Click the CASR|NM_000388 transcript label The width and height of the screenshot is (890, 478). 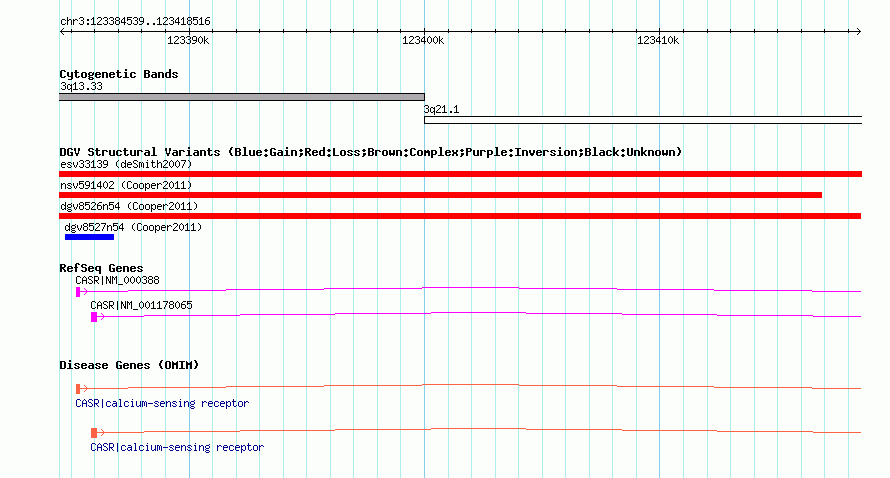[117, 280]
